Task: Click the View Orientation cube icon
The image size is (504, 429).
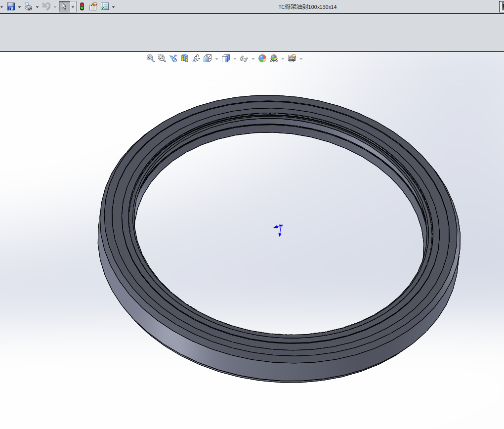Action: [x=208, y=58]
